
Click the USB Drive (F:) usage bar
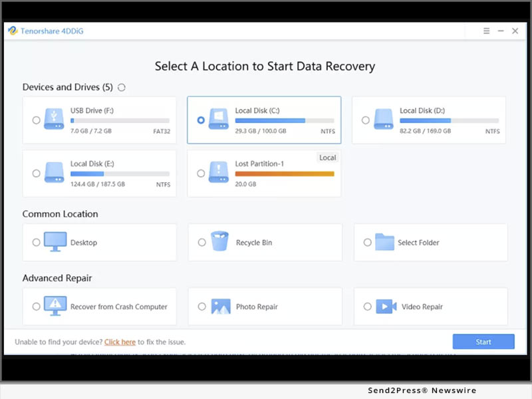coord(120,120)
